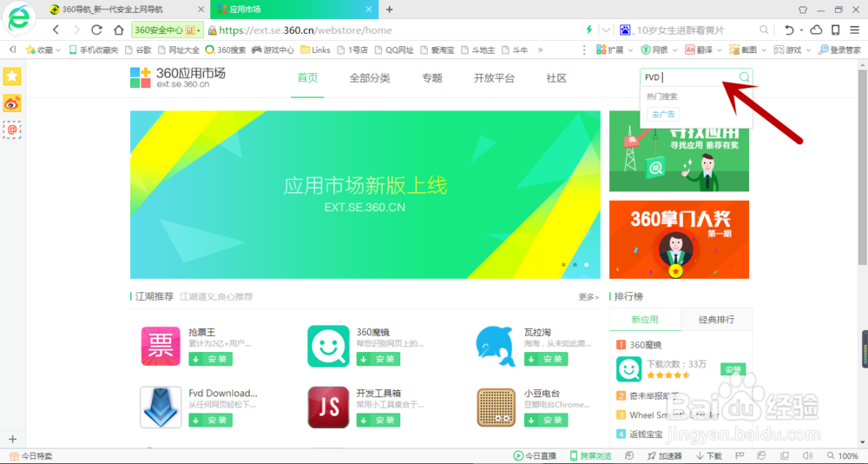Image resolution: width=868 pixels, height=464 pixels.
Task: Open the 开放平台 navigation item
Action: point(495,78)
